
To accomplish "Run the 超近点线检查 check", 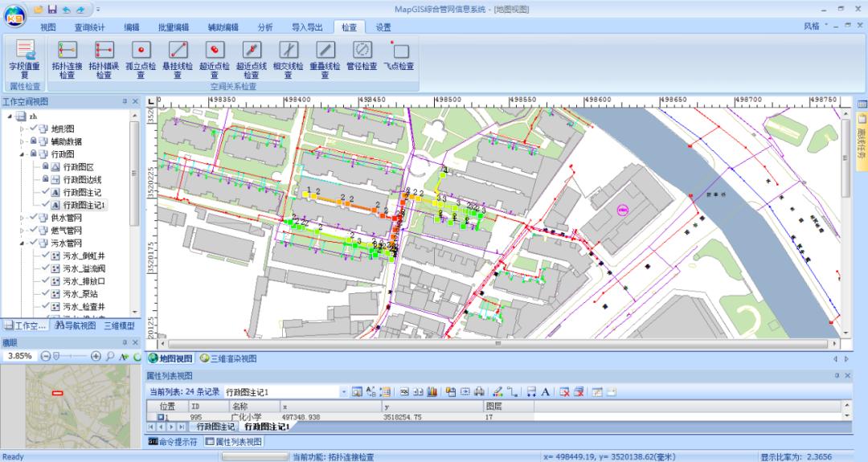I will [252, 59].
